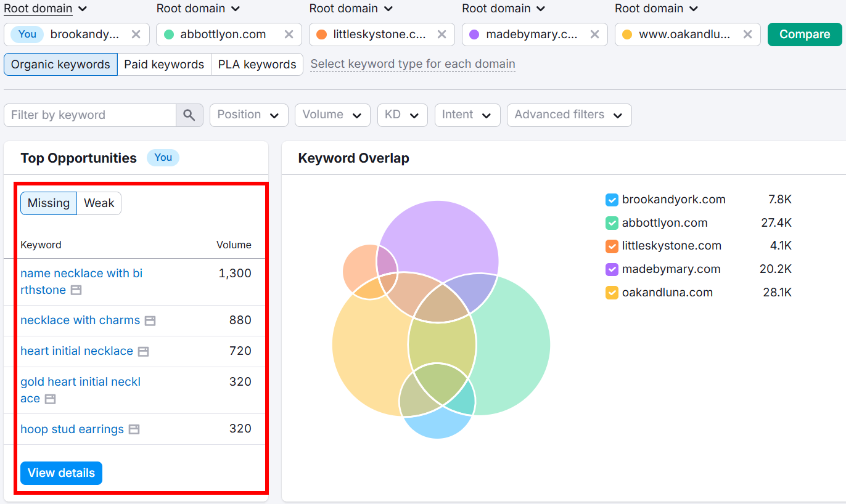Remove oakandluna domain with its X icon

[x=747, y=35]
